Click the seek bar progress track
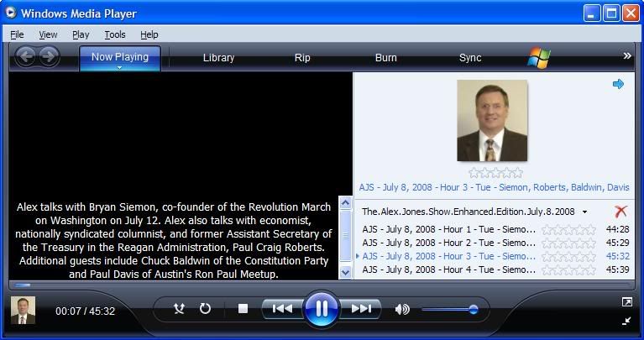Screen dimensions: 644x340 322,285
